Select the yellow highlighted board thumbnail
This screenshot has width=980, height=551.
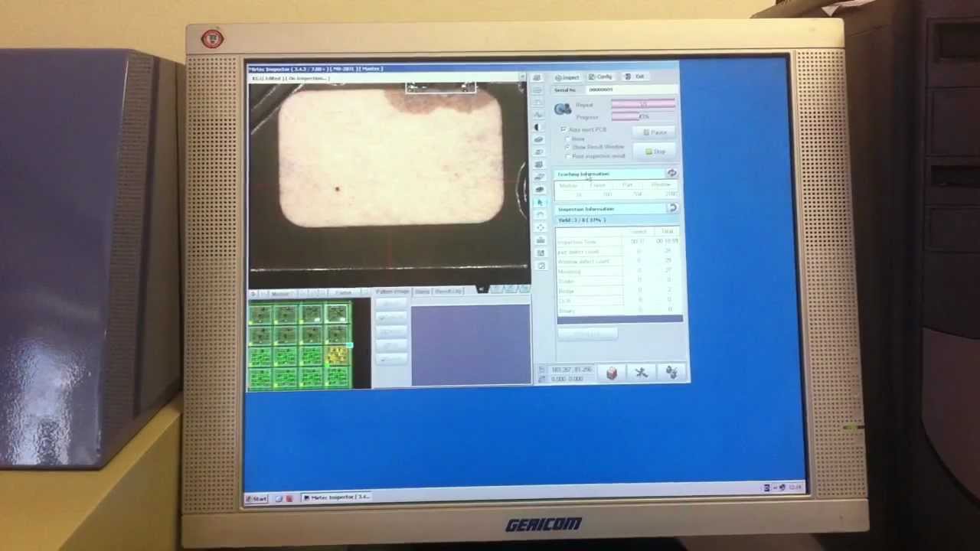pyautogui.click(x=338, y=356)
